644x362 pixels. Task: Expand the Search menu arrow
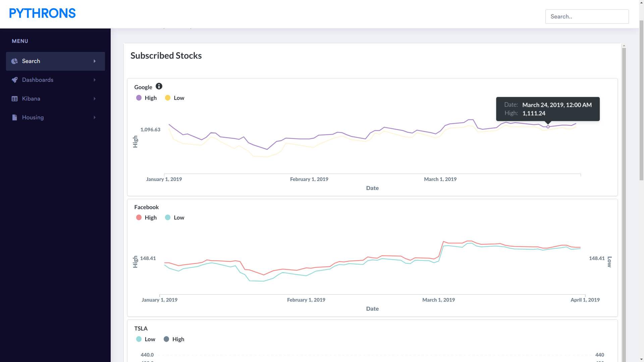coord(95,61)
